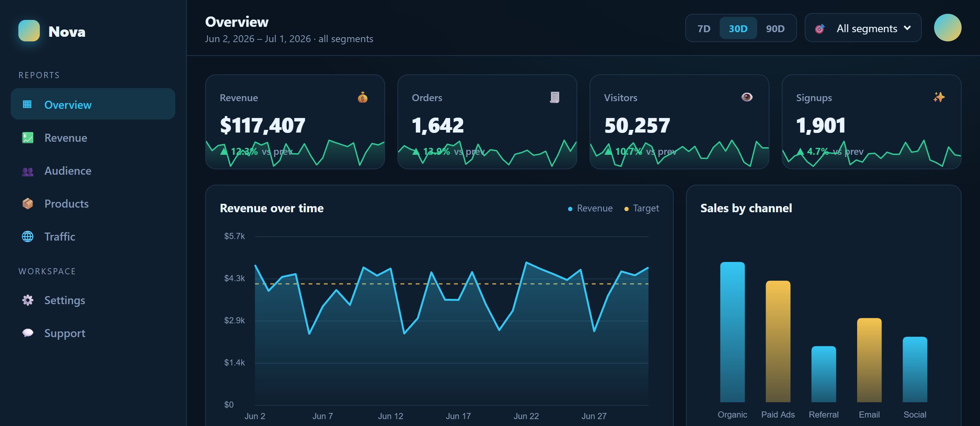Click the Paid Ads channel bar

[778, 341]
